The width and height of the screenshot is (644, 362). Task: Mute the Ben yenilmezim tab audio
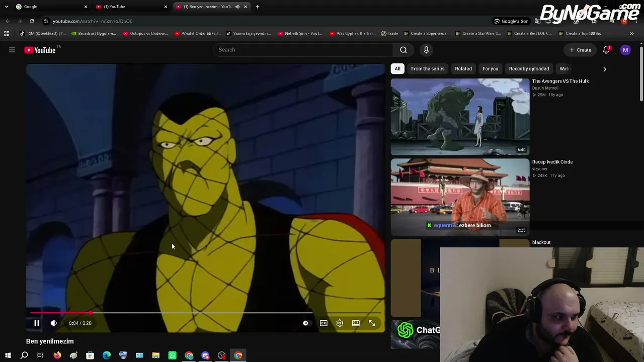(x=237, y=7)
